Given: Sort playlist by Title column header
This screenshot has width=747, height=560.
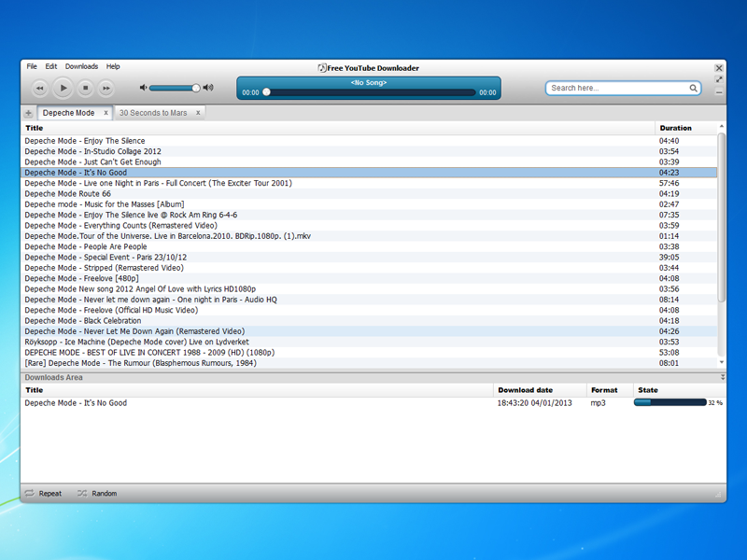Looking at the screenshot, I should (338, 128).
